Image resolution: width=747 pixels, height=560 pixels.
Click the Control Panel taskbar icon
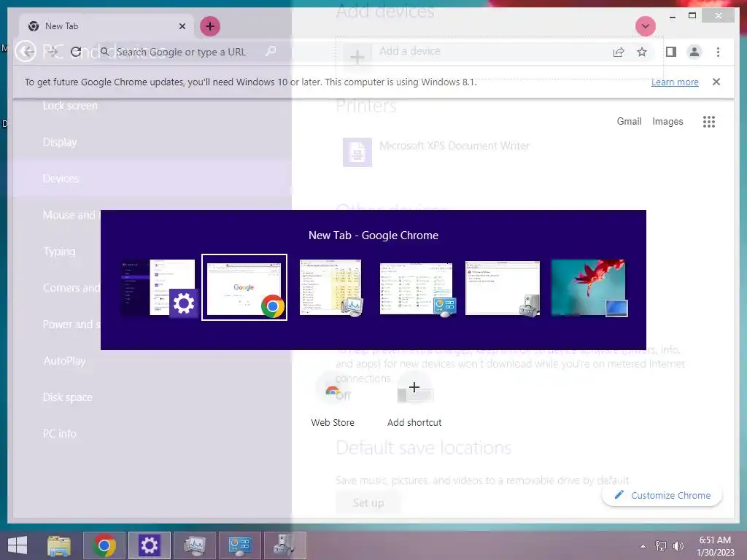[239, 545]
